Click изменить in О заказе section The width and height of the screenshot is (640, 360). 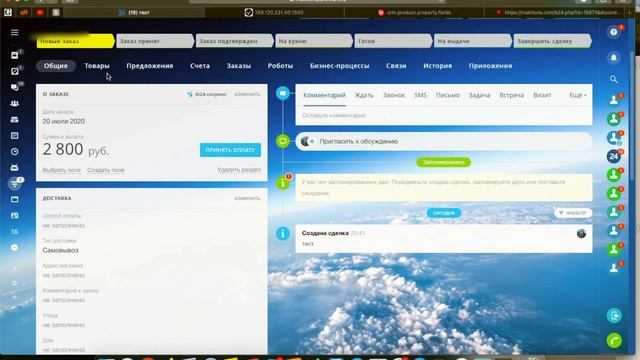coord(247,94)
